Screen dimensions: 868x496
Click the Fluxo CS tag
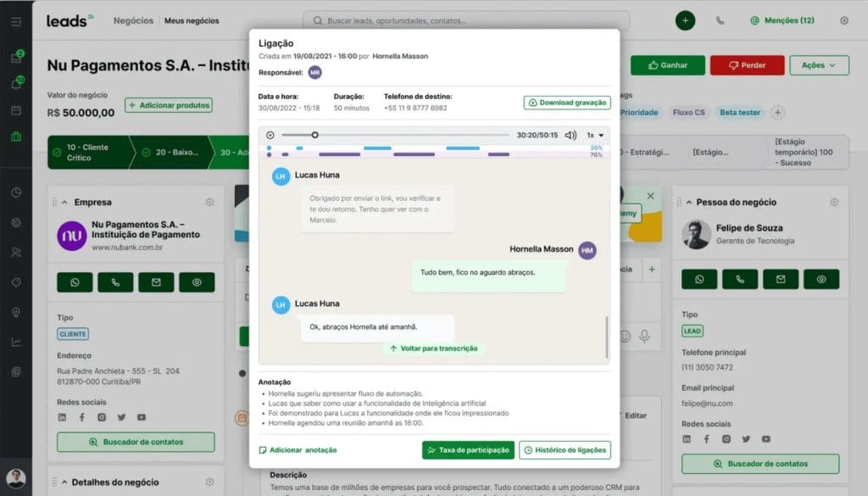tap(688, 113)
